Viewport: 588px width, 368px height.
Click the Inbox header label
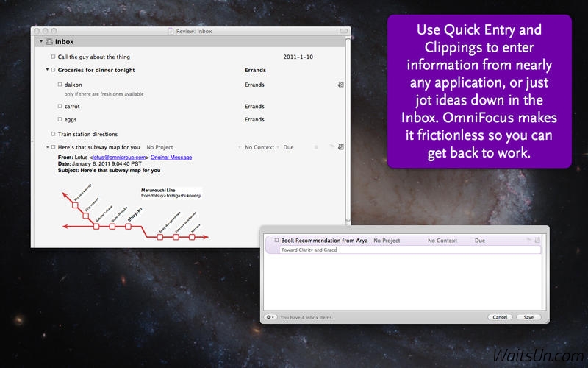(65, 42)
